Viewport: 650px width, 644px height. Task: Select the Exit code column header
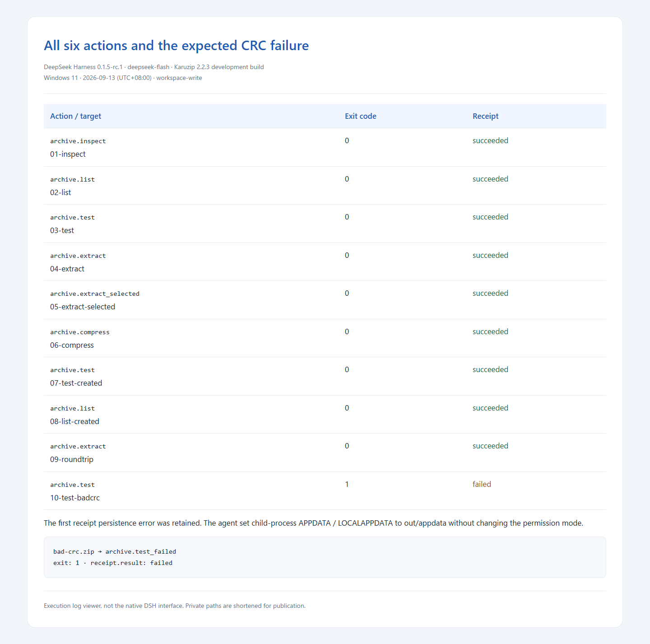click(x=360, y=116)
